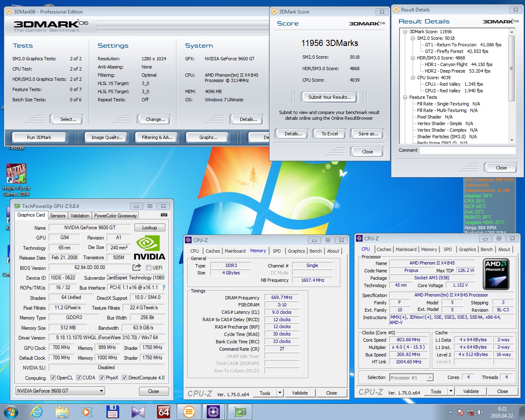525x420 pixels.
Task: Select the Hoyle Puzzle Games 2004 desktop icon
Action: point(16,180)
